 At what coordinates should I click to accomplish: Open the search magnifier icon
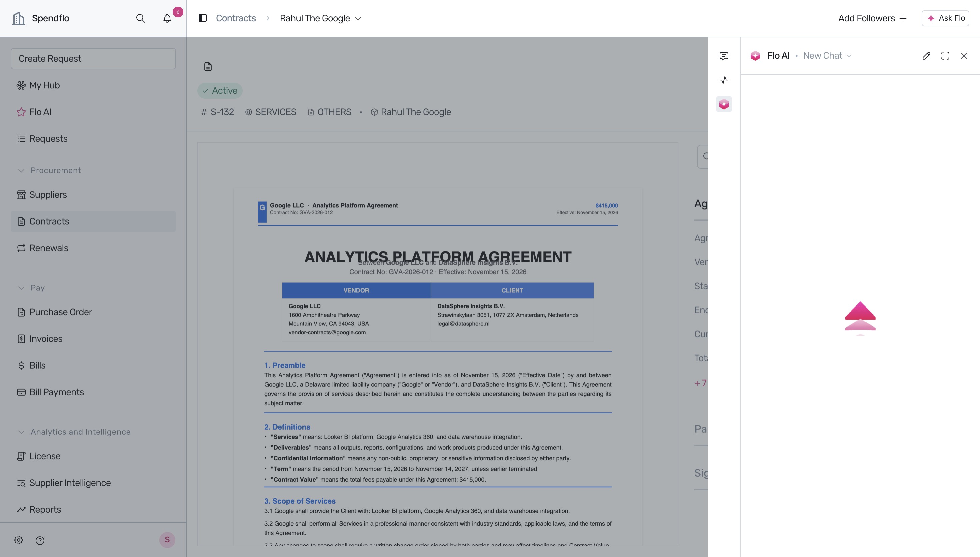[x=140, y=18]
